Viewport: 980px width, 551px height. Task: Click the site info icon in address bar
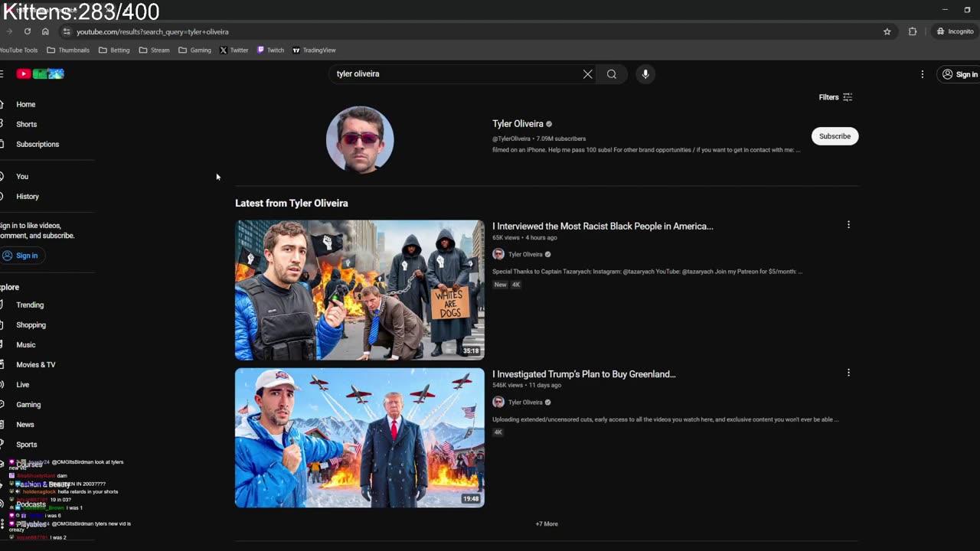tap(67, 31)
